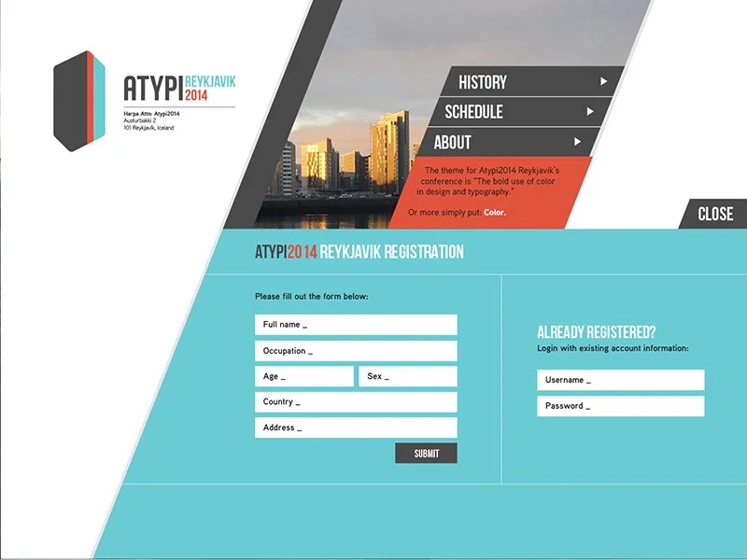Viewport: 747px width, 560px height.
Task: Open the About menu item
Action: coord(507,142)
